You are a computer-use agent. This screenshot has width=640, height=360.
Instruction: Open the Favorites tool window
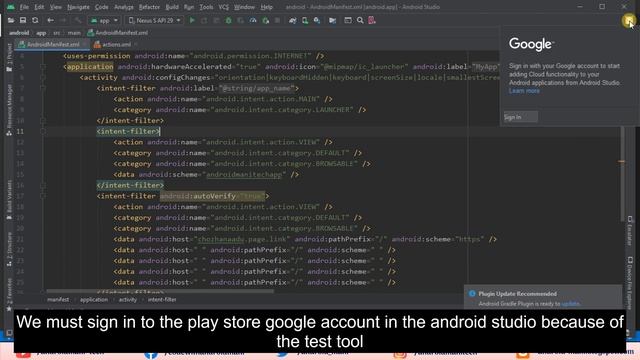pyautogui.click(x=9, y=295)
